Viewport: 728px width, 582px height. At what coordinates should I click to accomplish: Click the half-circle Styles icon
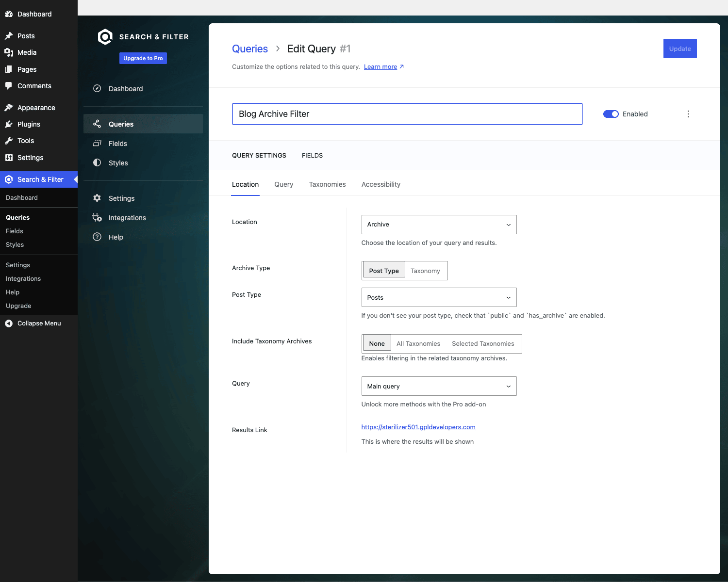click(x=97, y=163)
